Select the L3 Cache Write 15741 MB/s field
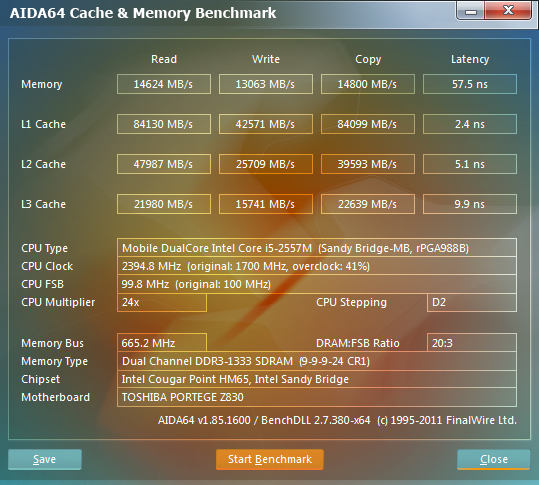The width and height of the screenshot is (539, 485). click(266, 204)
